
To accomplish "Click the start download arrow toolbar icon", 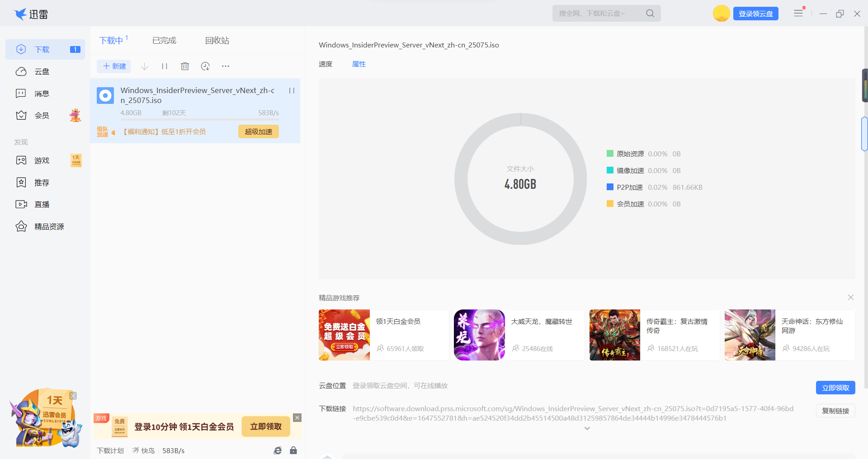I will (145, 66).
